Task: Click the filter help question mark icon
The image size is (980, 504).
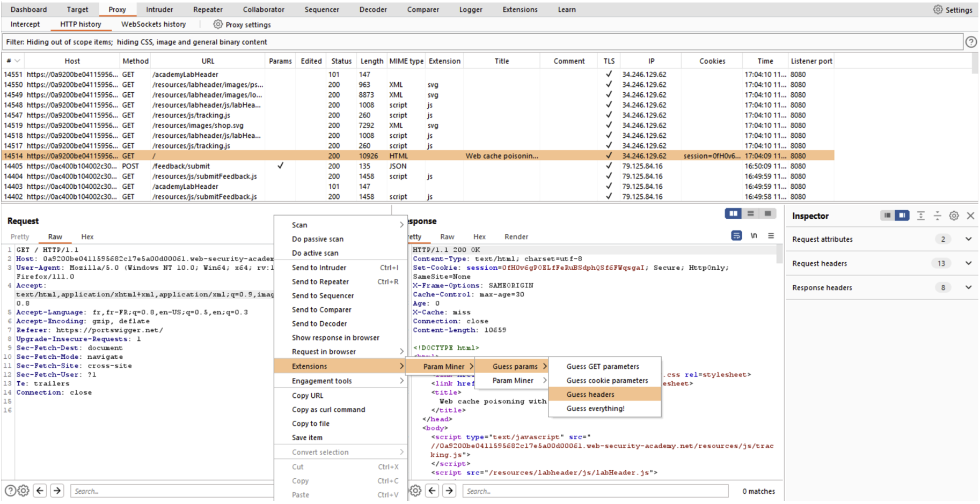Action: [971, 42]
